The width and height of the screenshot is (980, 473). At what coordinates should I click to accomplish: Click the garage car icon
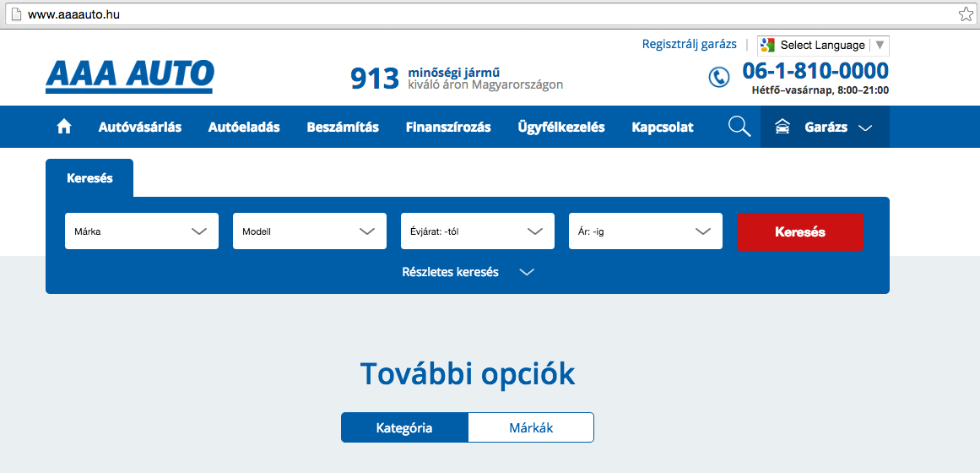click(782, 127)
